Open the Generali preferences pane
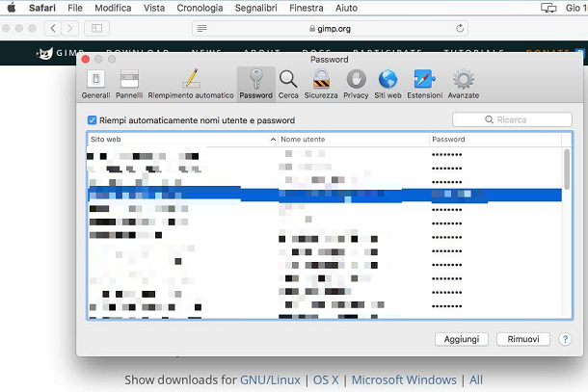Image resolution: width=588 pixels, height=392 pixels. coord(95,85)
